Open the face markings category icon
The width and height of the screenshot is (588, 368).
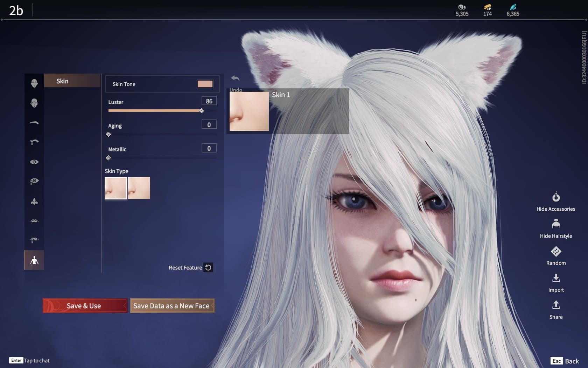pos(34,103)
